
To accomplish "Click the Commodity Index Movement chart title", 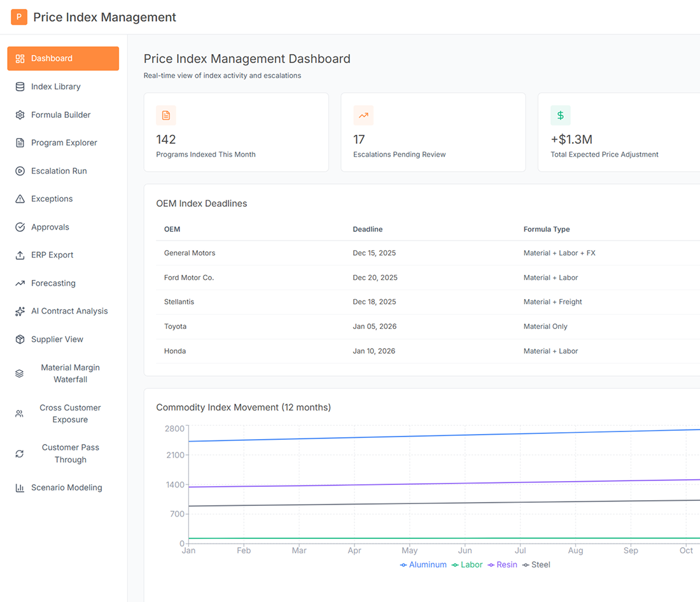I will [243, 408].
